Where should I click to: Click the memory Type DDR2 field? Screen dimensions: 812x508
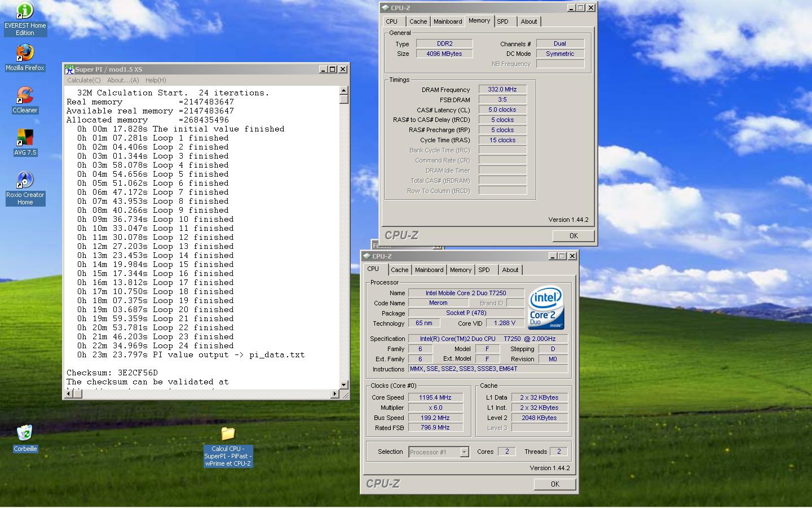[x=444, y=43]
